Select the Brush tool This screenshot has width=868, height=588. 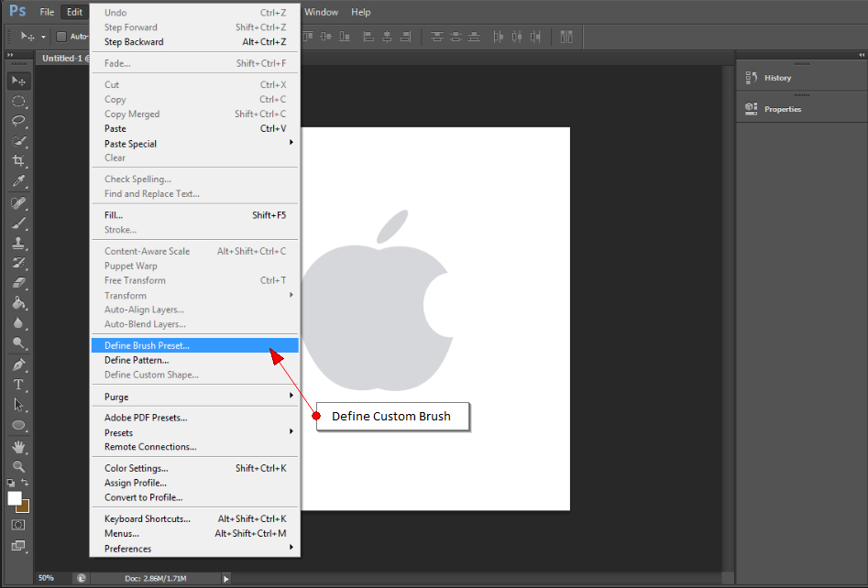[18, 223]
